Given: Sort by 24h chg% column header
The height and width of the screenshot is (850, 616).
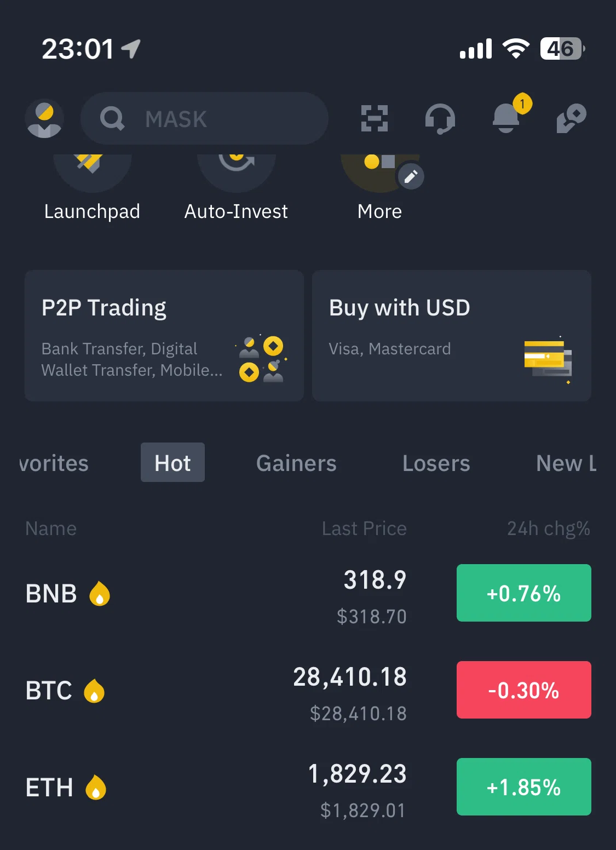Looking at the screenshot, I should [x=549, y=529].
